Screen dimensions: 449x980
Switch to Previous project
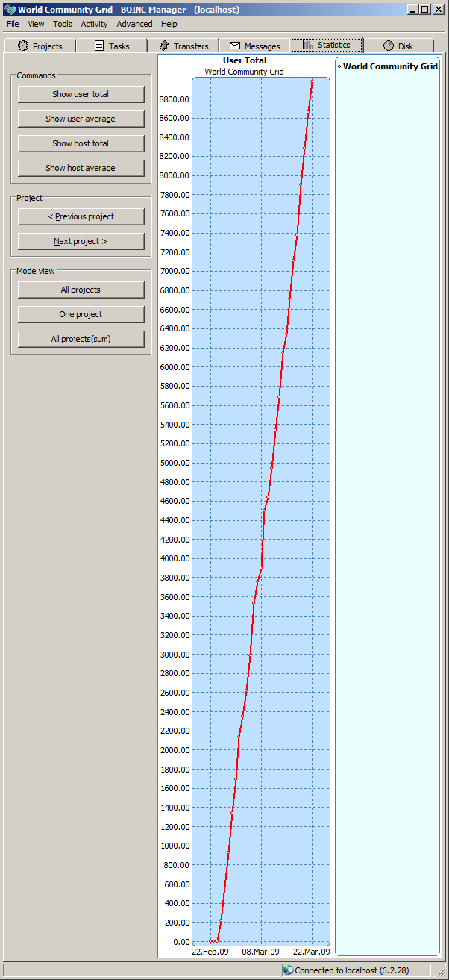81,216
